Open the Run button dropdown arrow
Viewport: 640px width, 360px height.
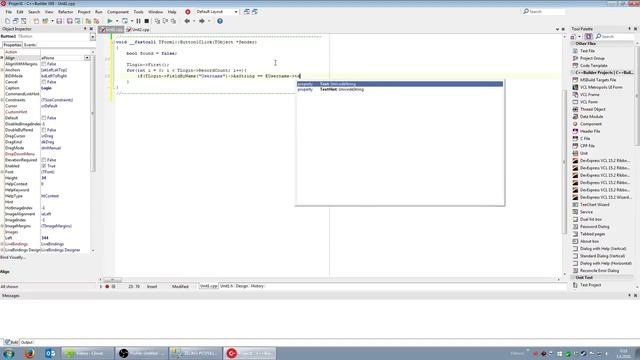click(117, 21)
